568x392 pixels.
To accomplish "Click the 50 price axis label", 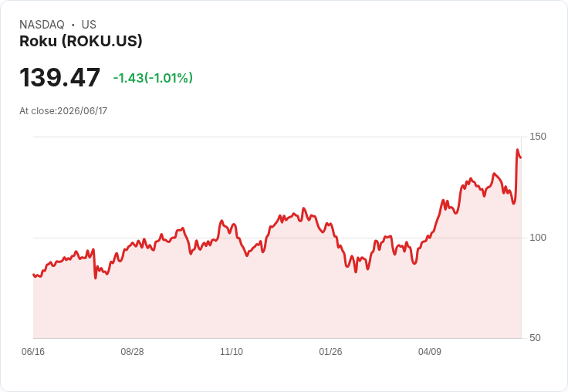I will (x=535, y=338).
